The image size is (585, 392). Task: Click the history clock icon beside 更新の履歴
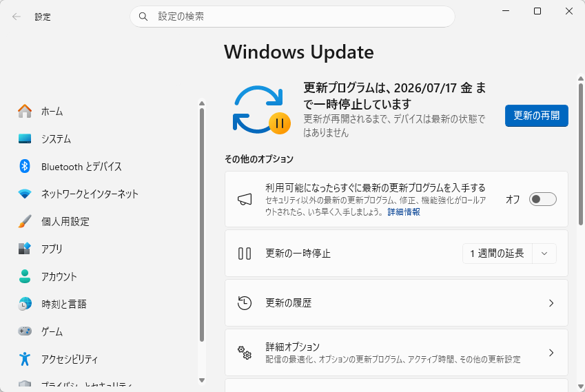click(245, 303)
